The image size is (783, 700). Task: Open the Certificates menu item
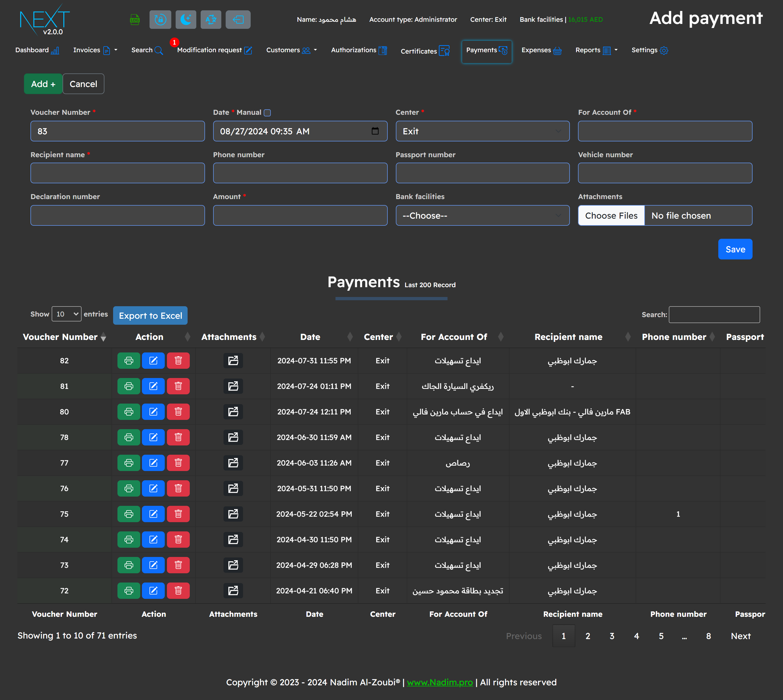(425, 51)
